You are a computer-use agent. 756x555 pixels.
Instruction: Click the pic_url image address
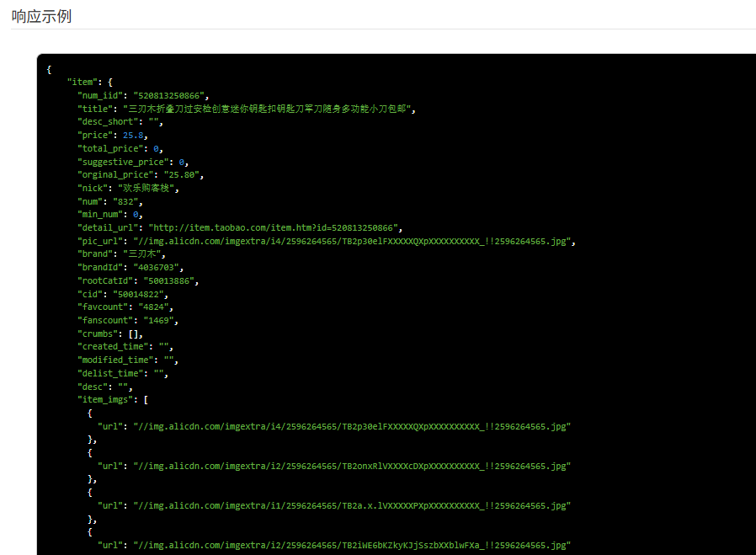click(352, 241)
